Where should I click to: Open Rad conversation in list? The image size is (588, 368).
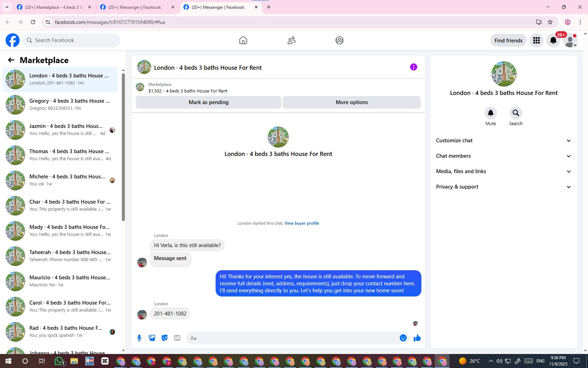coord(61,332)
